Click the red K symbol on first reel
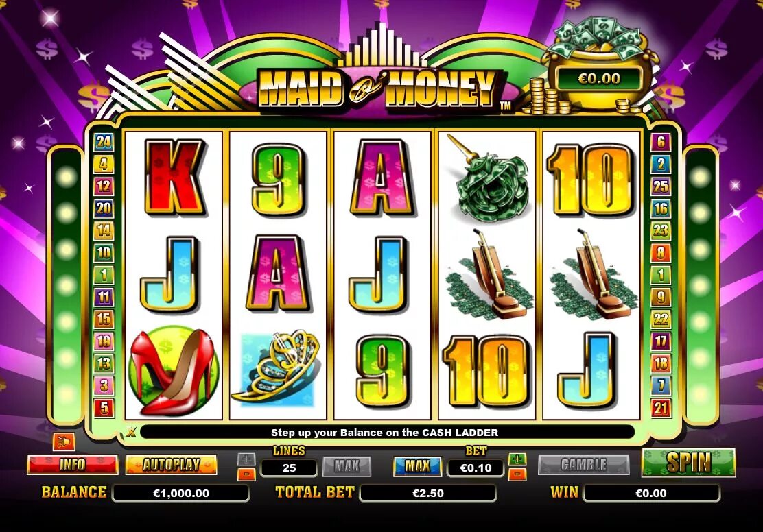 174,177
